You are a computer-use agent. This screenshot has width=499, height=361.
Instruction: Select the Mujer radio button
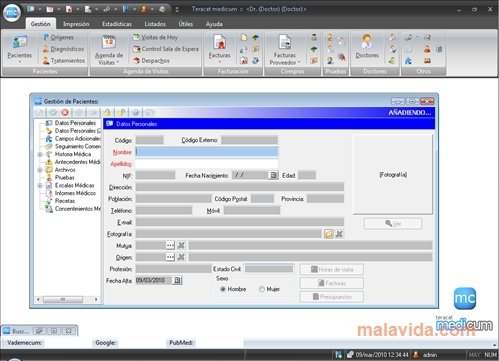[x=262, y=289]
